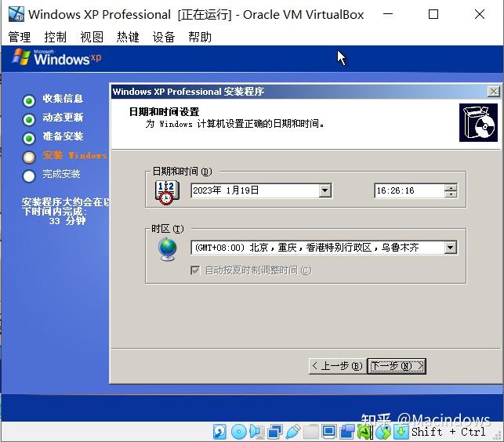Open the 热键 menu
The image size is (504, 442).
tap(128, 37)
